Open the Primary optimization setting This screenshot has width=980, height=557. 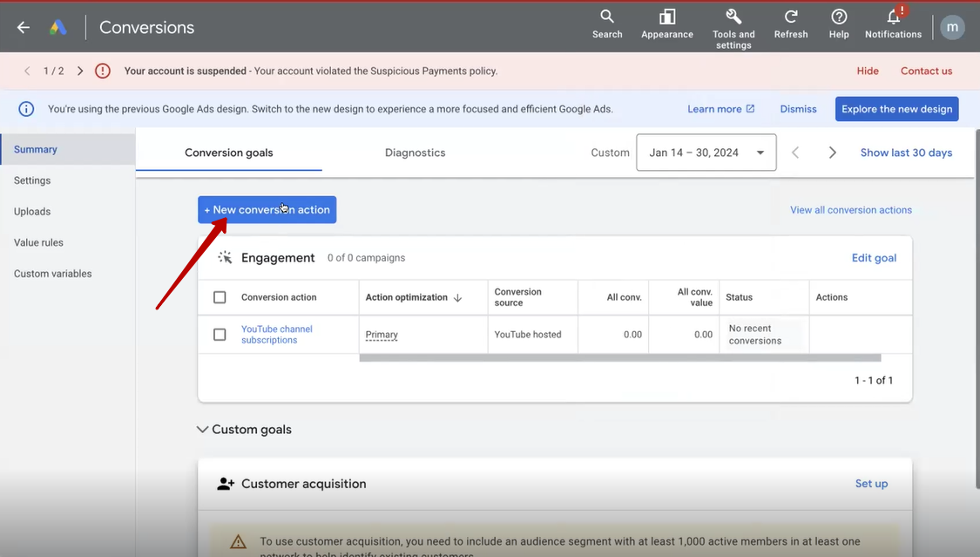(382, 335)
